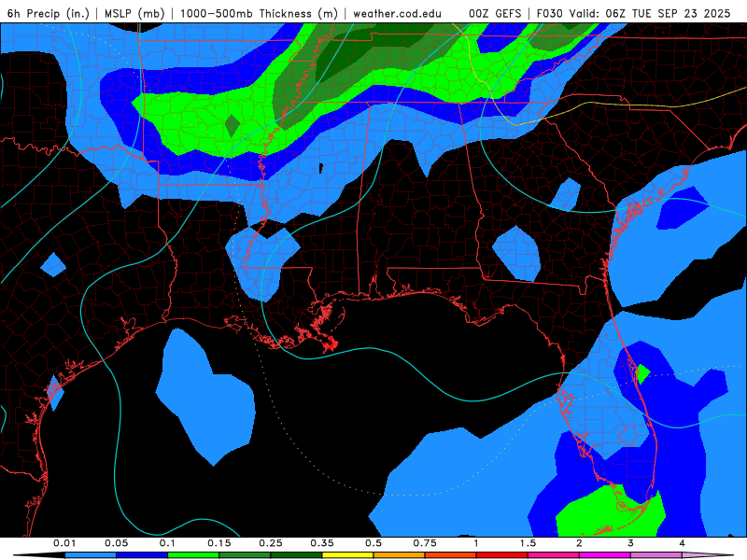Click the red-orange 0.75–1 legend swatch
This screenshot has width=747, height=560.
pyautogui.click(x=450, y=555)
